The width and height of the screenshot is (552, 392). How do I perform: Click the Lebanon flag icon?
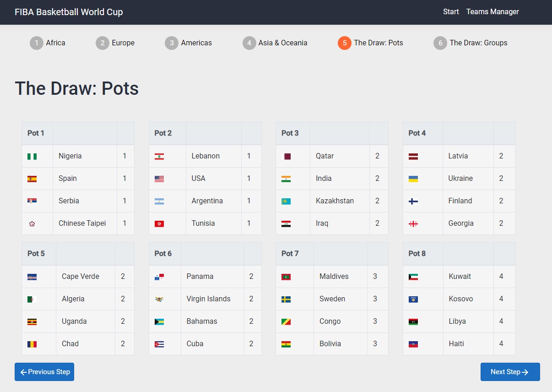point(159,156)
